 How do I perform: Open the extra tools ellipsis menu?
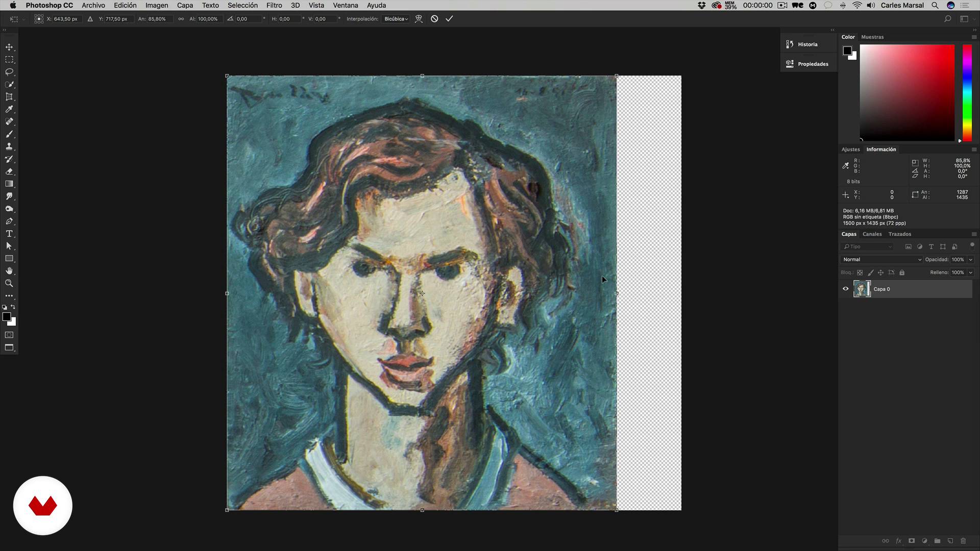(9, 296)
